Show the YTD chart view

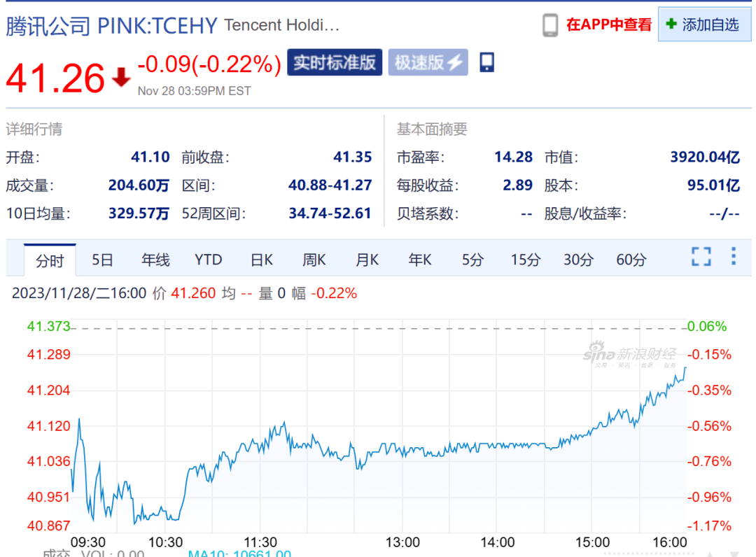coord(208,260)
